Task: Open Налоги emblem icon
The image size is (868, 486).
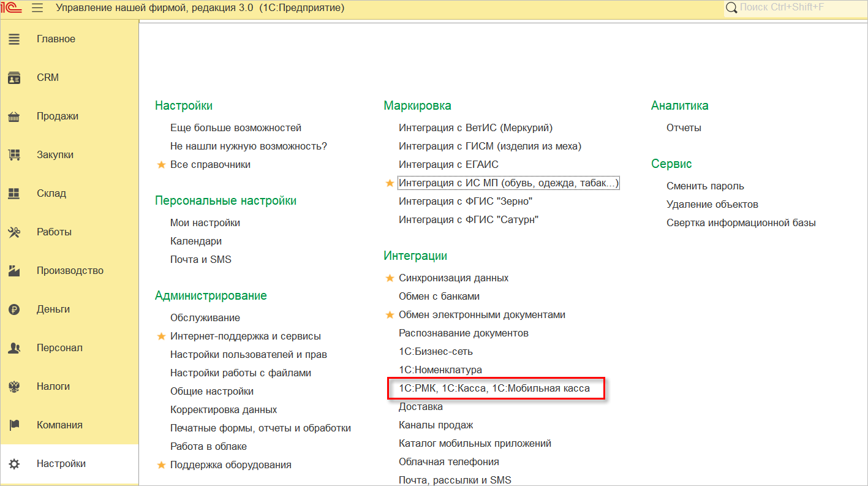Action: tap(14, 387)
